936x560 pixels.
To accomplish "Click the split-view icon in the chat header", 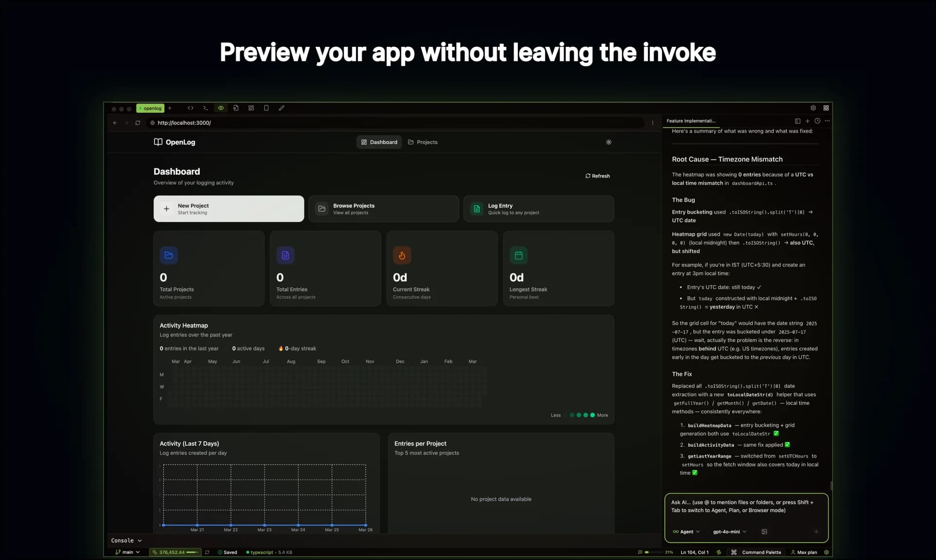I will pos(798,121).
